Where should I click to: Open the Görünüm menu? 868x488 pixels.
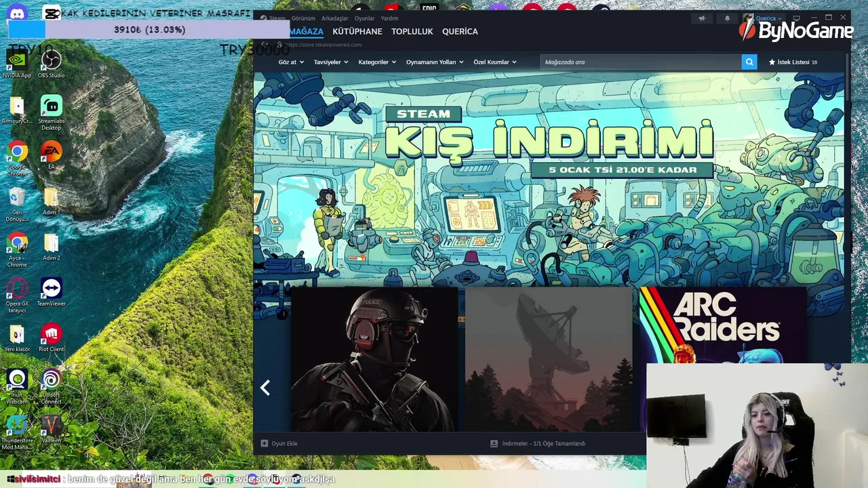tap(303, 18)
